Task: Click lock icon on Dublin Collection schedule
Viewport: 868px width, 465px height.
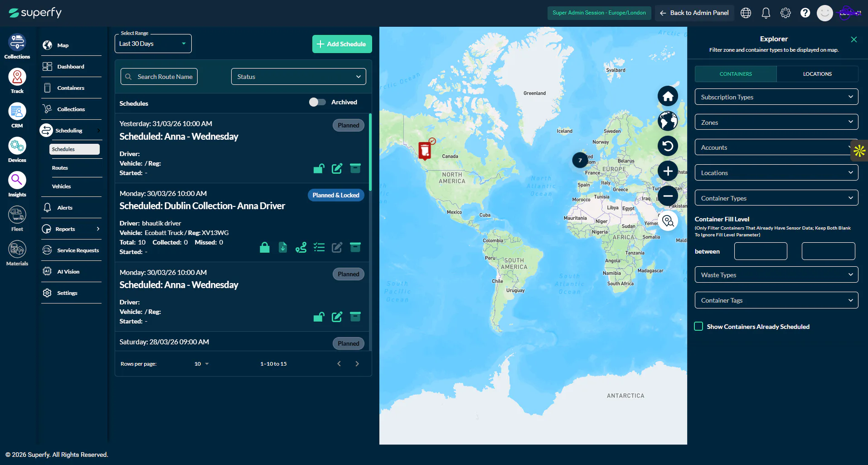Action: 265,247
